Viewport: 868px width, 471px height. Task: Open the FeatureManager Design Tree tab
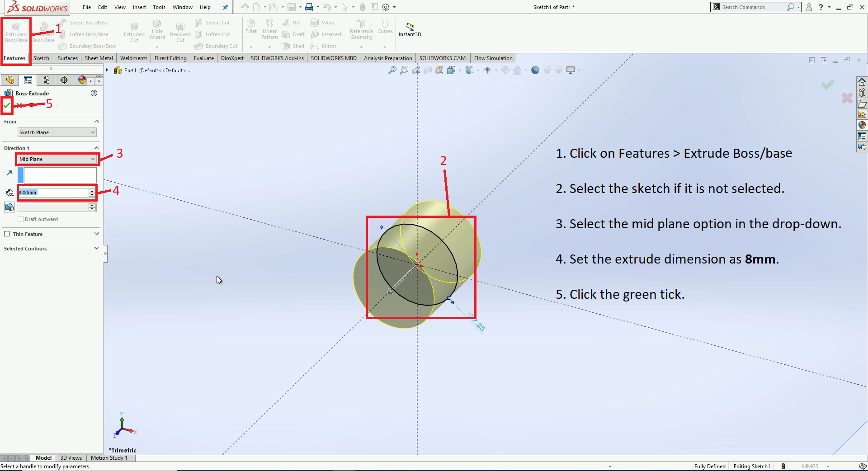coord(10,80)
